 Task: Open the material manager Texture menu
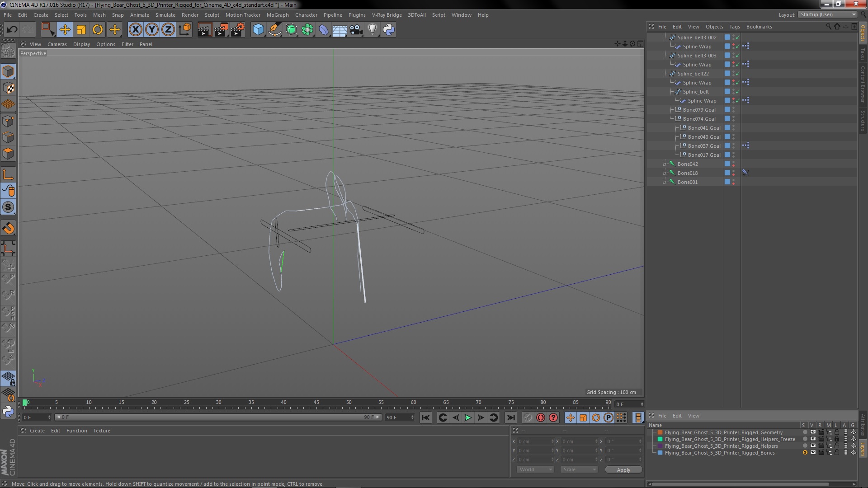coord(101,431)
